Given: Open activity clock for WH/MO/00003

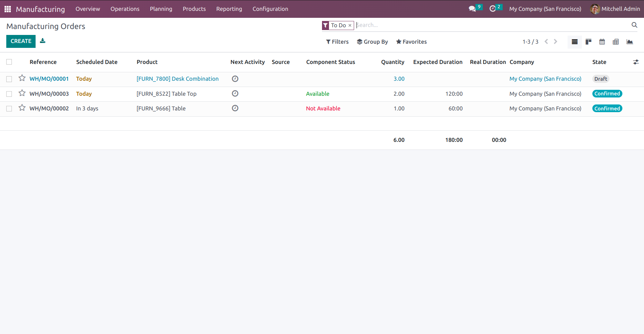Looking at the screenshot, I should (x=235, y=93).
